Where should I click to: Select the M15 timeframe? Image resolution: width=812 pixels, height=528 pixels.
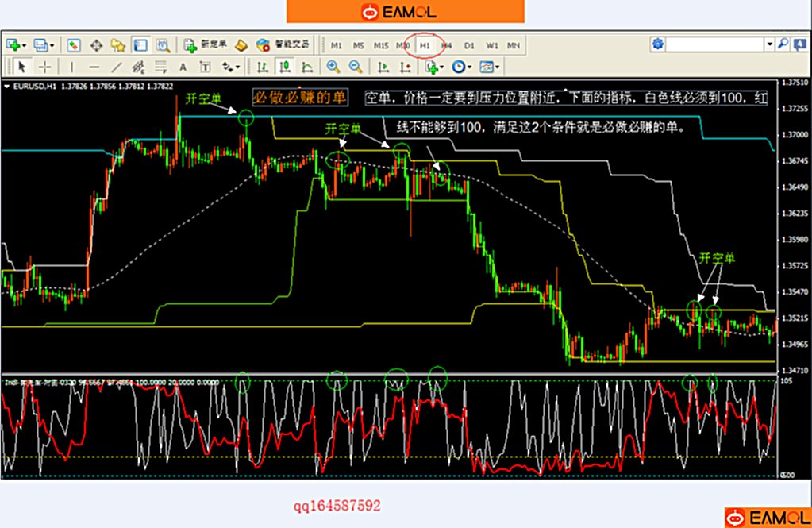coord(381,45)
